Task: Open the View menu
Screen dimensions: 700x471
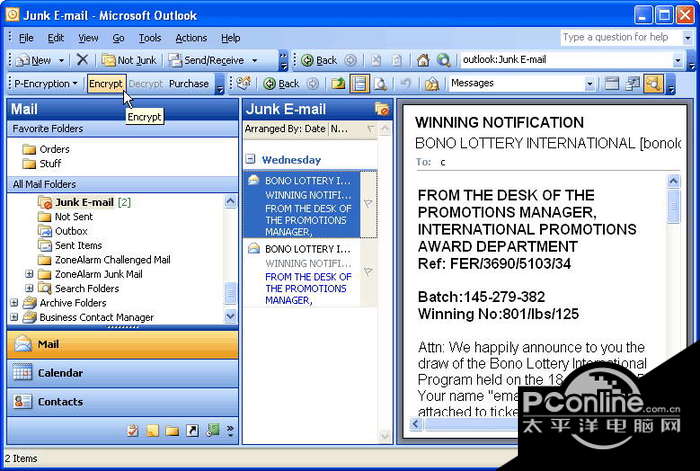Action: pyautogui.click(x=88, y=38)
